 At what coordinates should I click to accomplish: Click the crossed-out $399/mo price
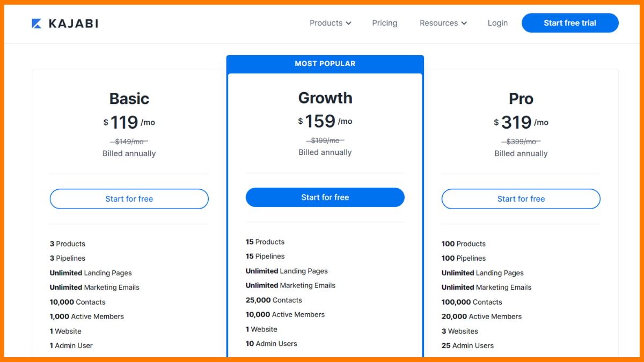pos(521,142)
